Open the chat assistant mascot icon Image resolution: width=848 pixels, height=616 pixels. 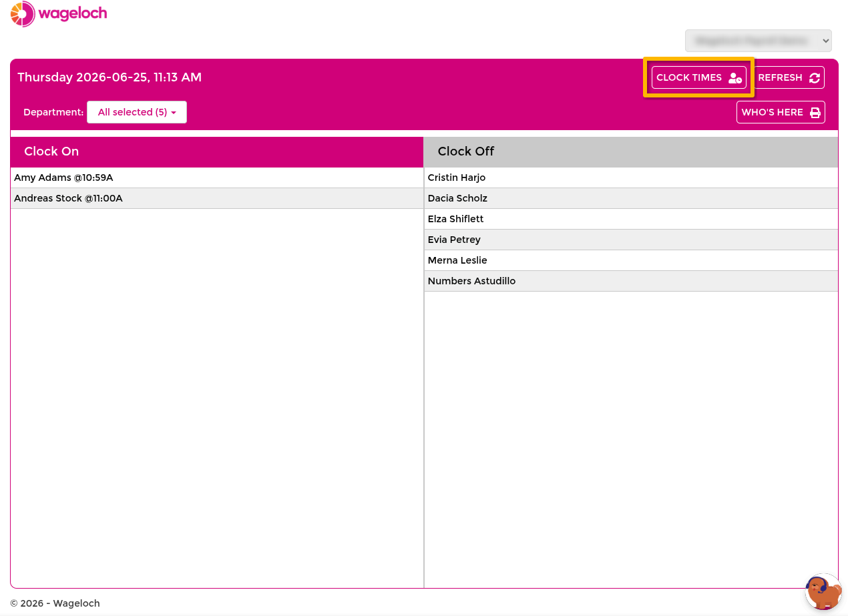click(823, 592)
